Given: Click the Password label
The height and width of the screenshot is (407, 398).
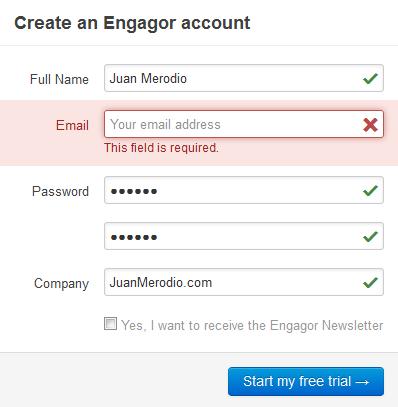Looking at the screenshot, I should [x=60, y=191].
